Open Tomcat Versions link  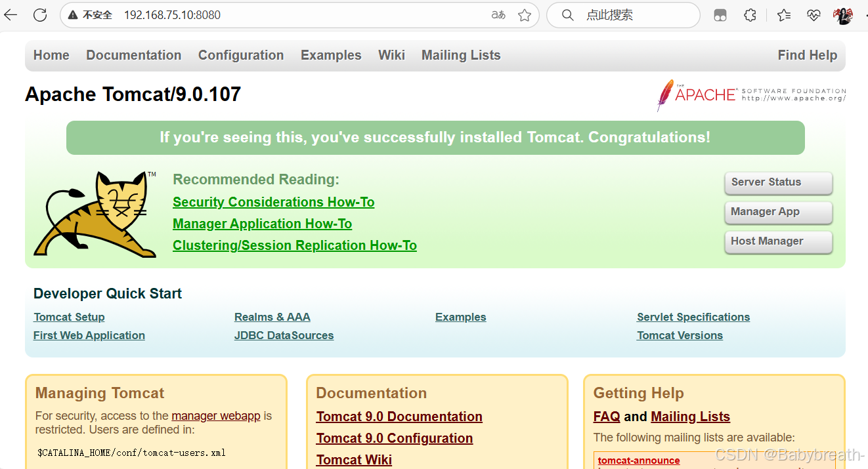pyautogui.click(x=680, y=335)
